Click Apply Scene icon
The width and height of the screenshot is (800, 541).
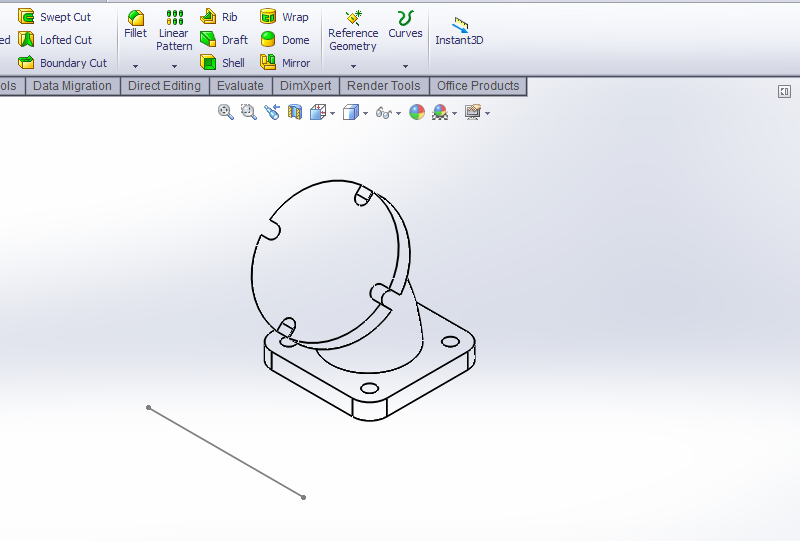[x=440, y=112]
